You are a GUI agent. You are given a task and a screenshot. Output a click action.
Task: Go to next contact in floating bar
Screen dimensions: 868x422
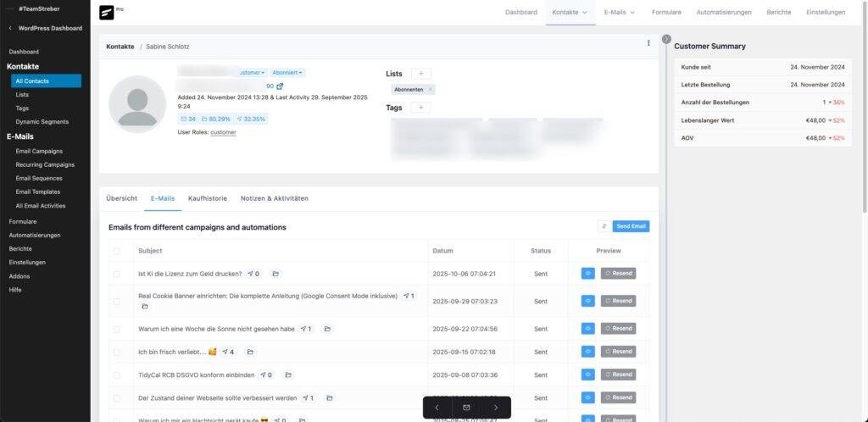tap(495, 408)
